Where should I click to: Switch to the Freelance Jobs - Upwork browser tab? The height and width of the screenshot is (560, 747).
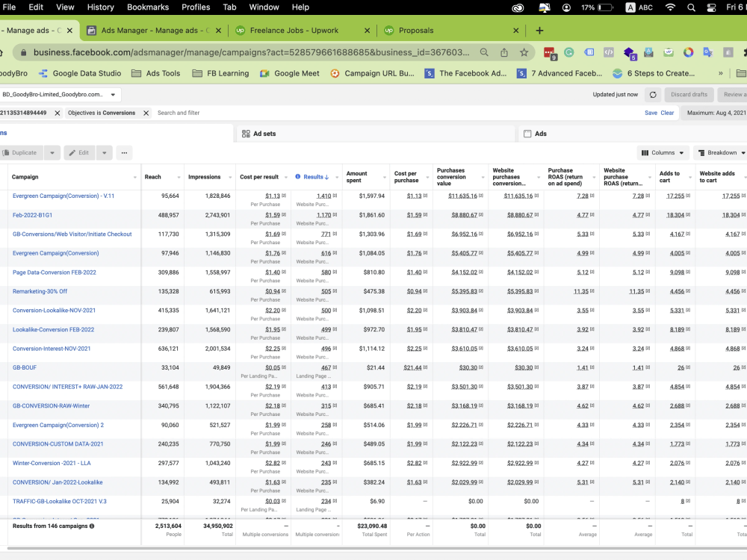pyautogui.click(x=294, y=31)
